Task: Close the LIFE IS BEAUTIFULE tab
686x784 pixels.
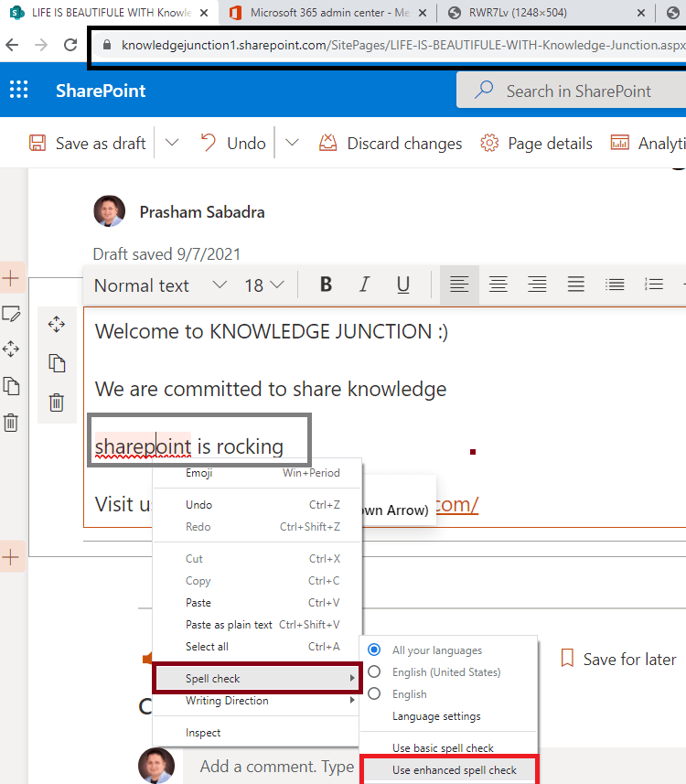Action: (x=204, y=13)
